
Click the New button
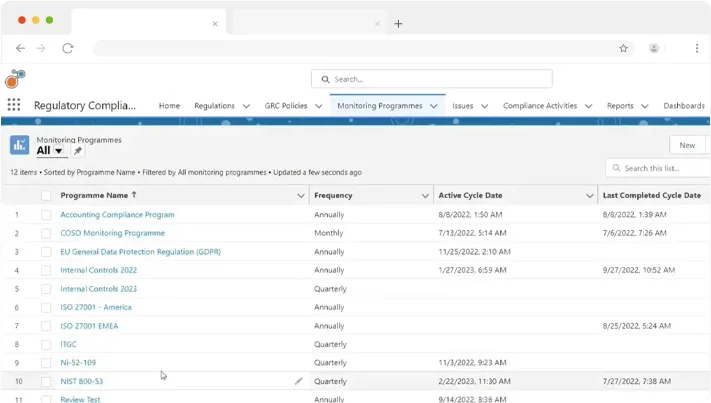pyautogui.click(x=687, y=145)
